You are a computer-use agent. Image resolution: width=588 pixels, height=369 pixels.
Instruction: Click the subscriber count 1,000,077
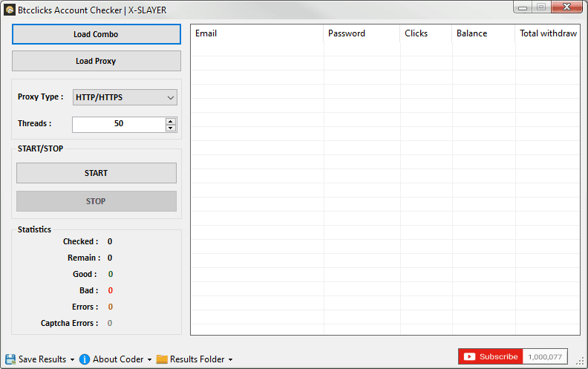click(545, 356)
